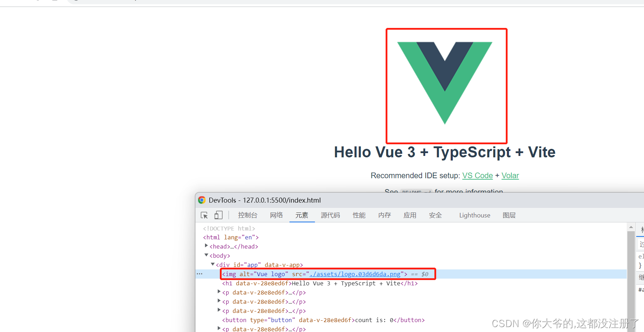Open the VS Code link
Viewport: 644px width, 332px height.
[x=478, y=176]
